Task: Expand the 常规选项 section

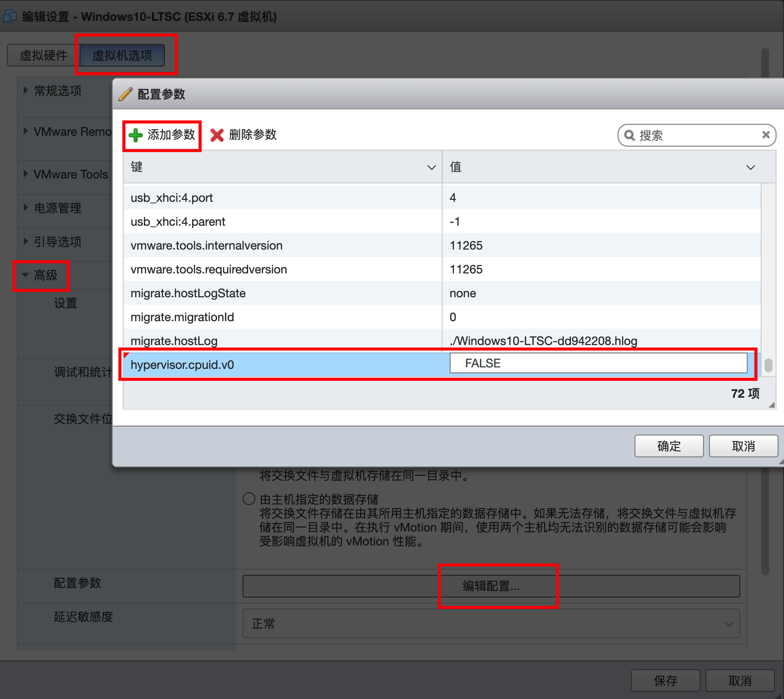Action: [x=25, y=90]
